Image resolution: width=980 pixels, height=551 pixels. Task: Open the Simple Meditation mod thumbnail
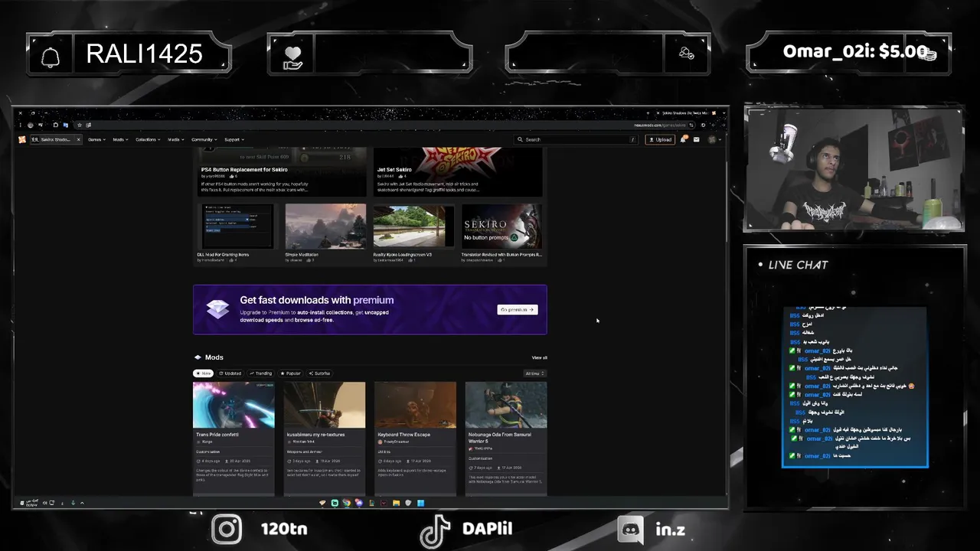click(x=325, y=226)
